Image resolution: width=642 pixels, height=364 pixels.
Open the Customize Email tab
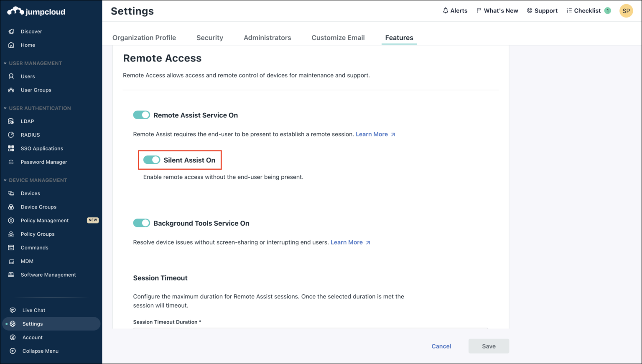coord(338,38)
